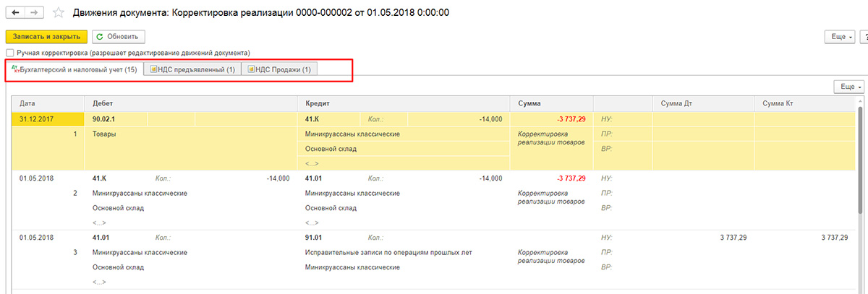Click the vertical scrollbar of the table
This screenshot has height=294, width=868.
[860, 195]
